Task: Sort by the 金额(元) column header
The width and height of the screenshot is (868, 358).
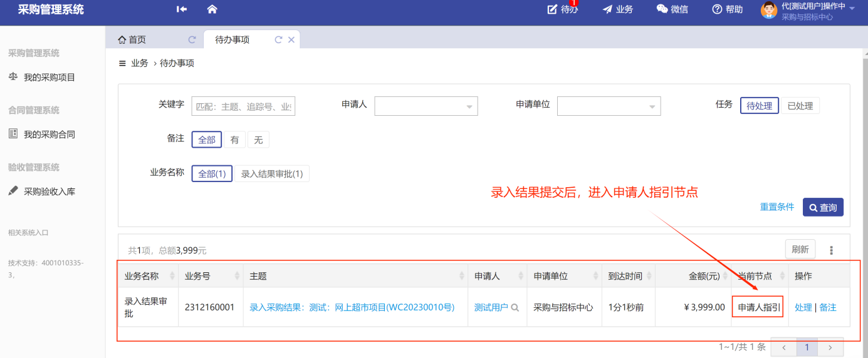Action: click(x=704, y=276)
